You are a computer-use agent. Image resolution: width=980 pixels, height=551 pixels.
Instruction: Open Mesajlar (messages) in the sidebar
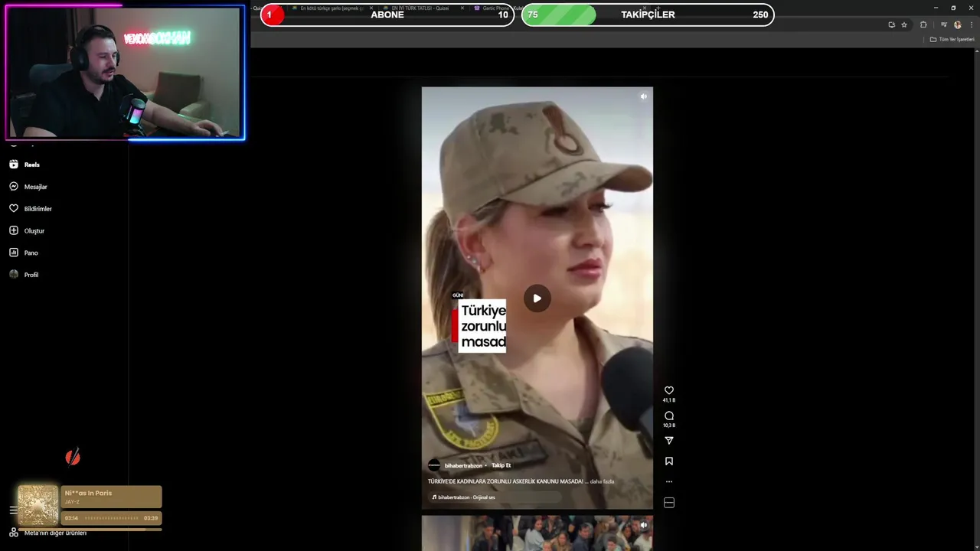click(x=28, y=187)
